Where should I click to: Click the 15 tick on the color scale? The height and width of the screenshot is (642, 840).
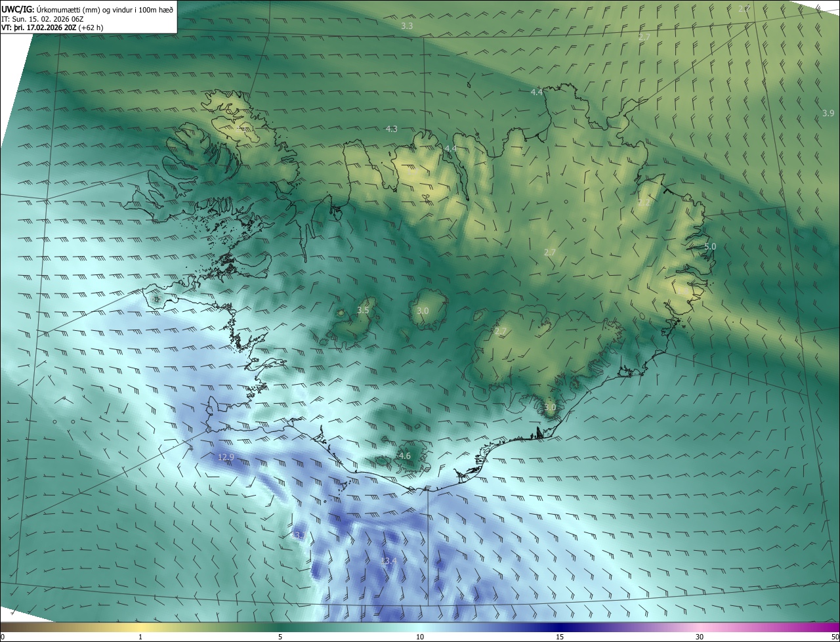pos(560,637)
